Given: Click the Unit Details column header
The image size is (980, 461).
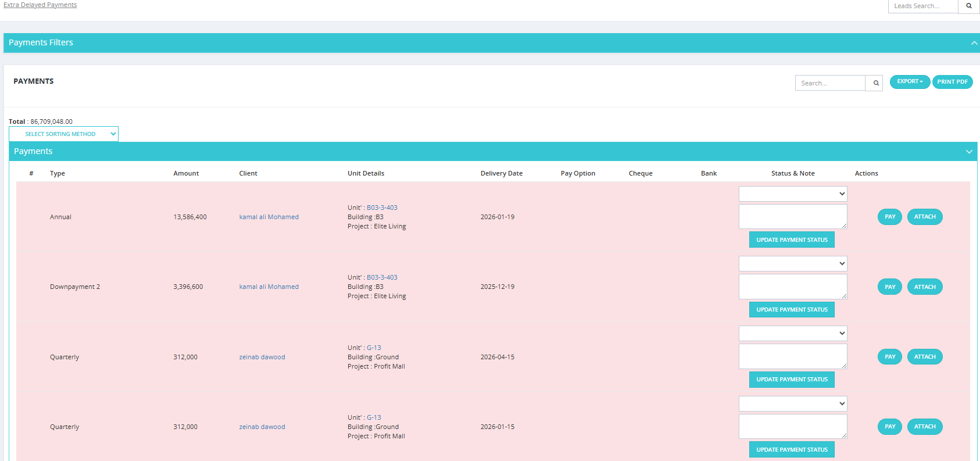Looking at the screenshot, I should pyautogui.click(x=366, y=173).
